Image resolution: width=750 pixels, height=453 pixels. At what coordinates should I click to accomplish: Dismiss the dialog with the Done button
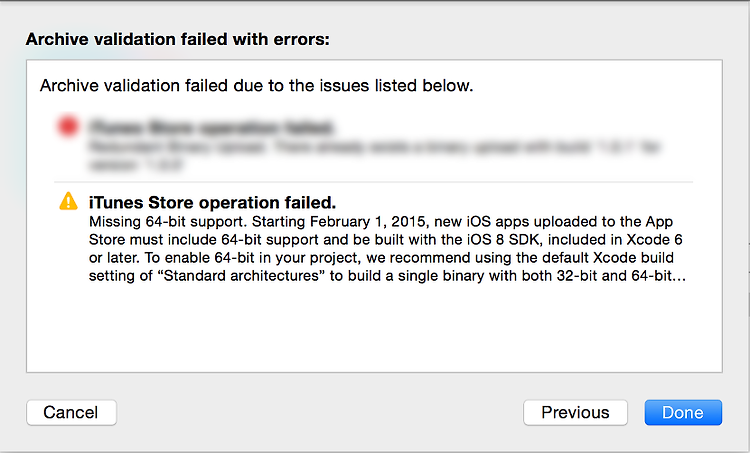[x=683, y=412]
